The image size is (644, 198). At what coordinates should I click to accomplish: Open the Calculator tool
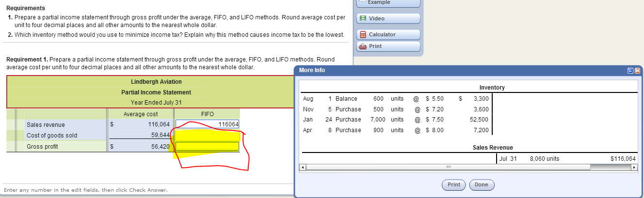(388, 34)
